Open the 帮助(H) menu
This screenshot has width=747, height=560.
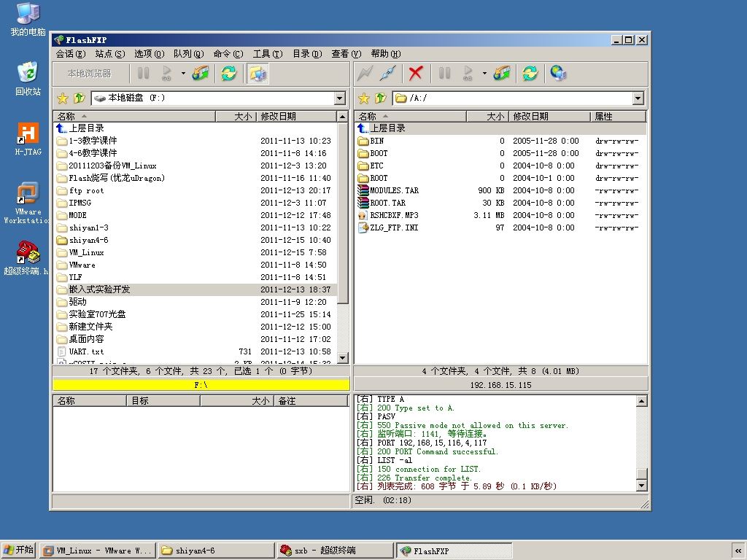386,54
